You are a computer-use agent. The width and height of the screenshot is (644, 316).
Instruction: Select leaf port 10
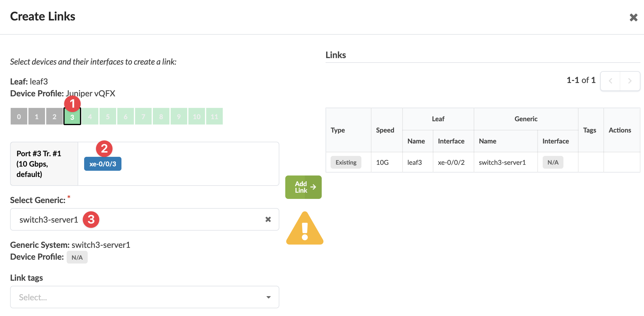point(197,116)
